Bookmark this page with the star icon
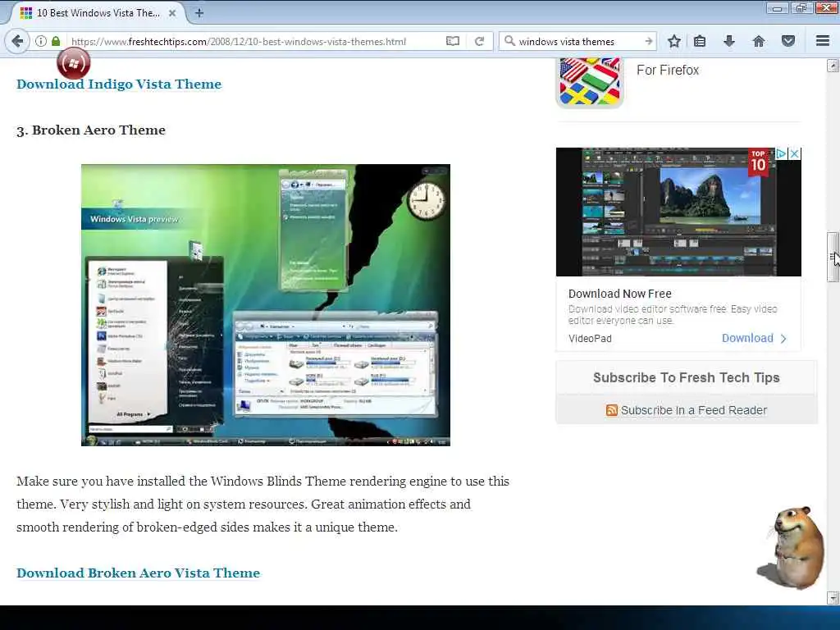The height and width of the screenshot is (630, 840). [x=674, y=41]
